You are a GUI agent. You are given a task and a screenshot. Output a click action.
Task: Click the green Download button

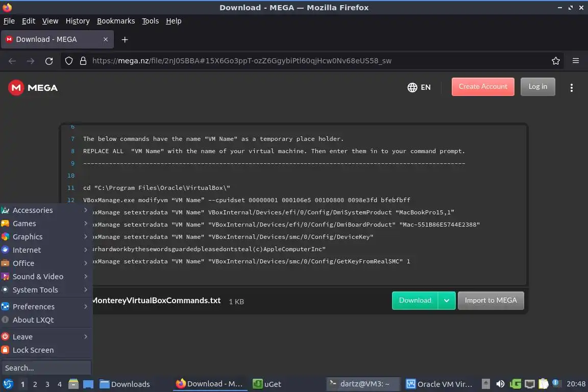(415, 301)
